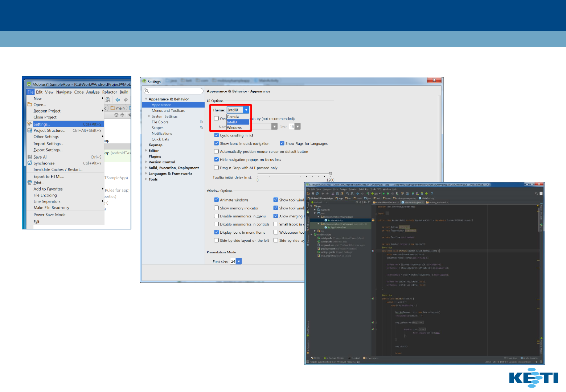Collapse the Appearance & Behavior tree section
This screenshot has height=392, width=566.
(146, 99)
